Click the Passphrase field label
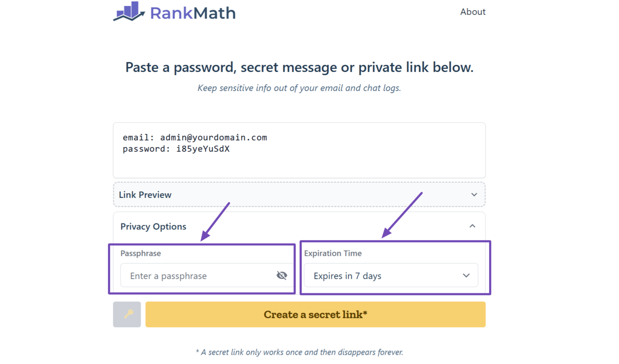The image size is (619, 364). (x=141, y=254)
